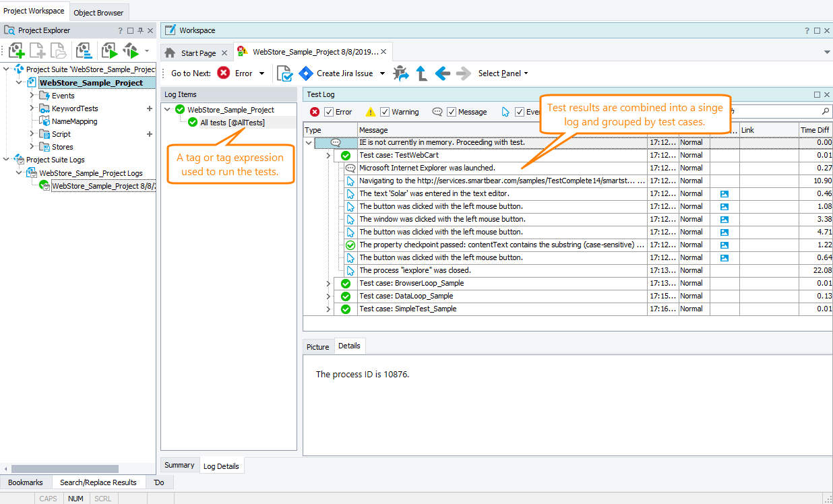
Task: Open the Picture tab in Log Details
Action: [317, 346]
